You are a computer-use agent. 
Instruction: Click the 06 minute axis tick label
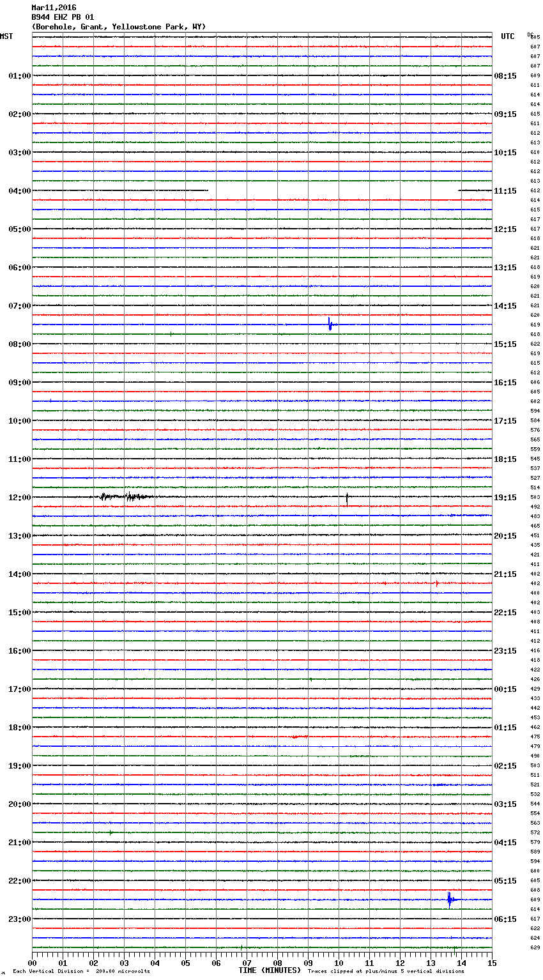(216, 963)
